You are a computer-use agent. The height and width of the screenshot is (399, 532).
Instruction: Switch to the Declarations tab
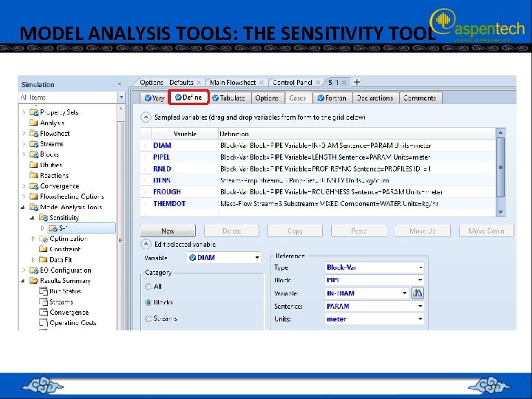coord(375,98)
